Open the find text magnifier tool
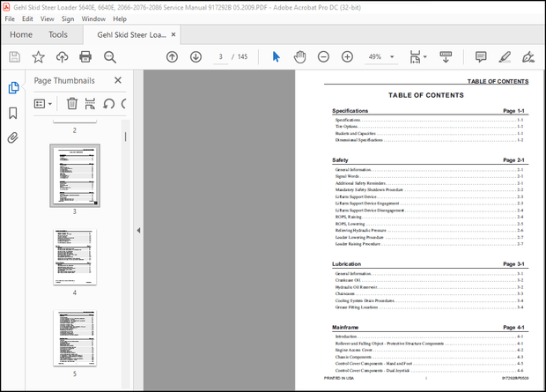 pyautogui.click(x=110, y=56)
